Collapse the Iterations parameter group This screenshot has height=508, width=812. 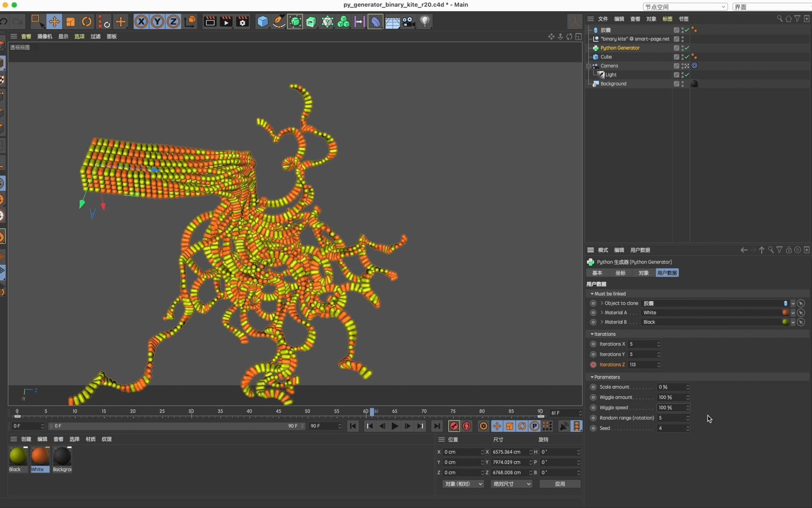click(x=592, y=334)
